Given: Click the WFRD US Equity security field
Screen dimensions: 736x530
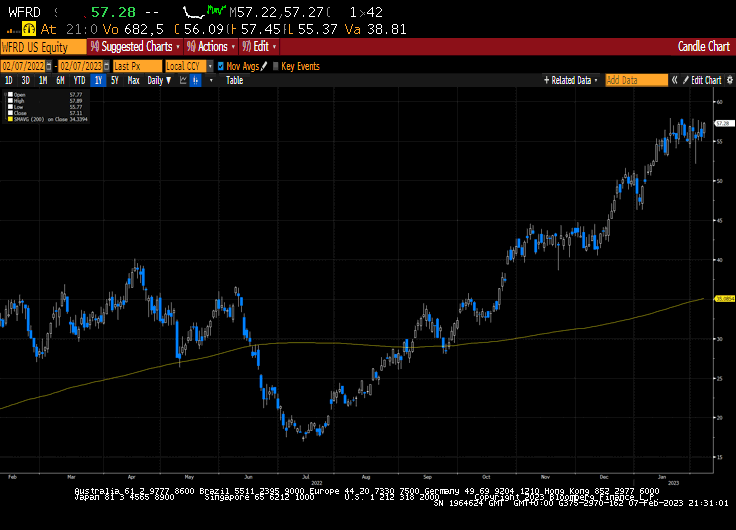Looking at the screenshot, I should coord(43,47).
